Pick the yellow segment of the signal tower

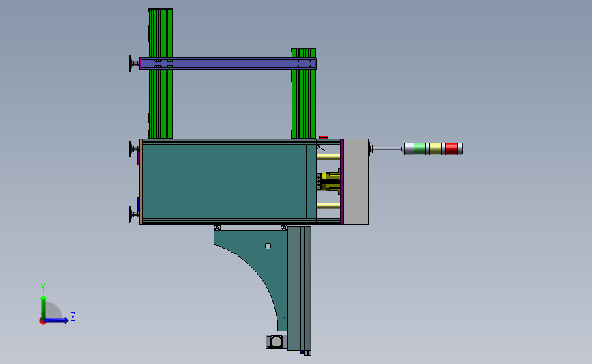point(436,149)
